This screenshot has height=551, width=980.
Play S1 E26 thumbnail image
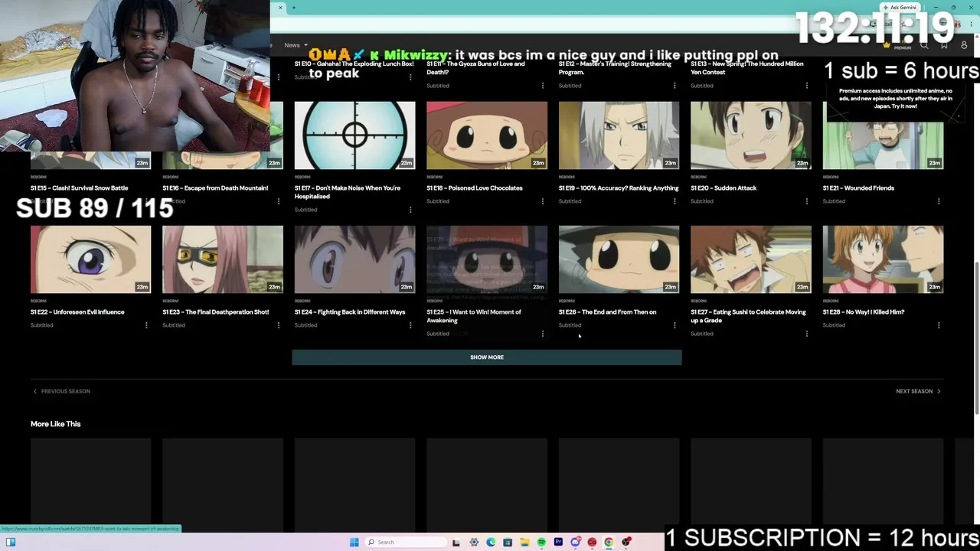[619, 259]
